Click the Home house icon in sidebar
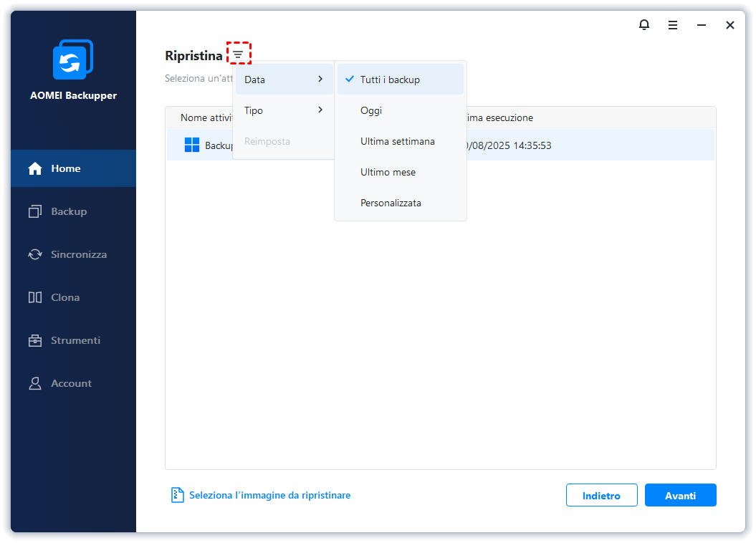 [x=34, y=168]
